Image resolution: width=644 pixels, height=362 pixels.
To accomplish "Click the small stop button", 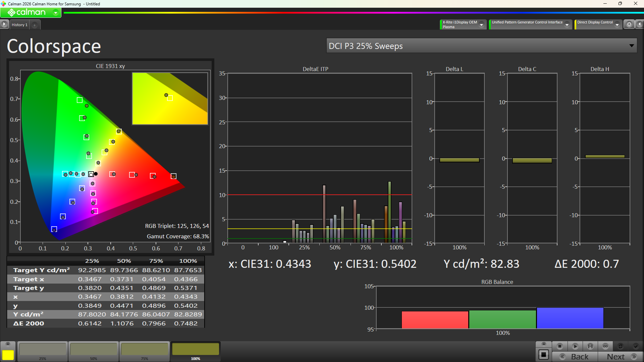I will pos(560,346).
